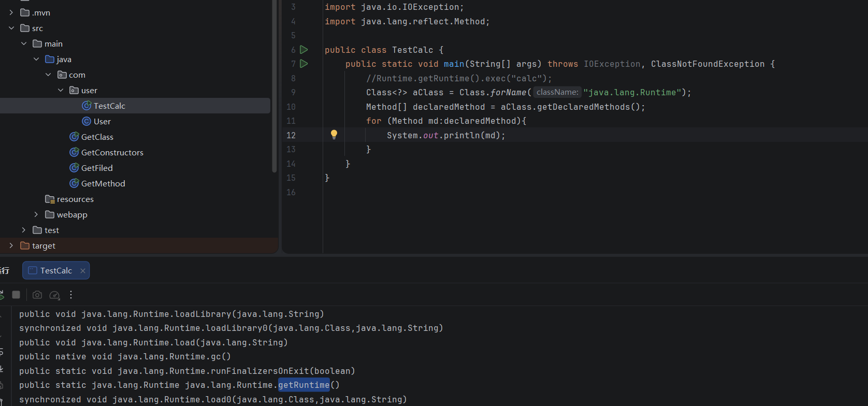Click the Runtime.load(java.lang.String) console line
This screenshot has height=406, width=868.
pyautogui.click(x=153, y=342)
